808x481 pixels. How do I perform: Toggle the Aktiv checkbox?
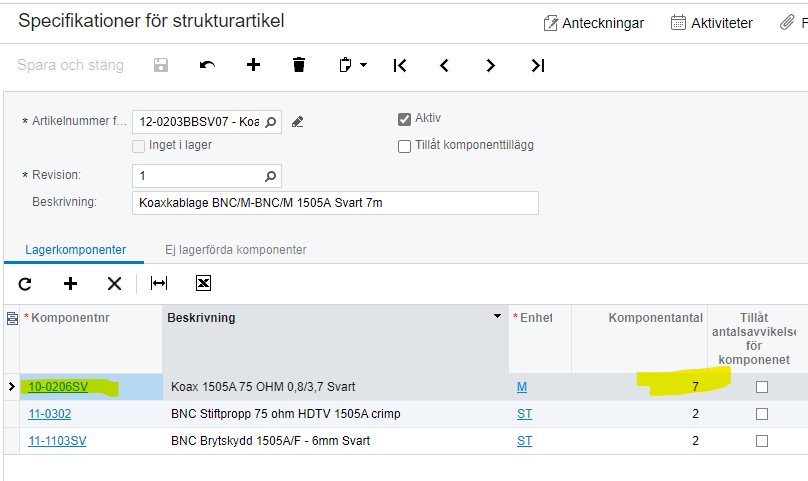(405, 119)
